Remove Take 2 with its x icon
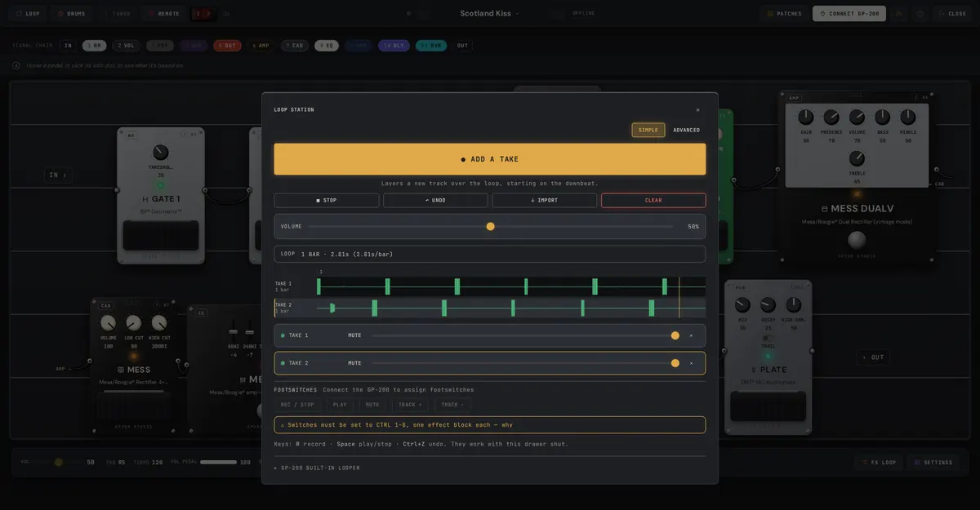The height and width of the screenshot is (510, 980). (x=691, y=363)
